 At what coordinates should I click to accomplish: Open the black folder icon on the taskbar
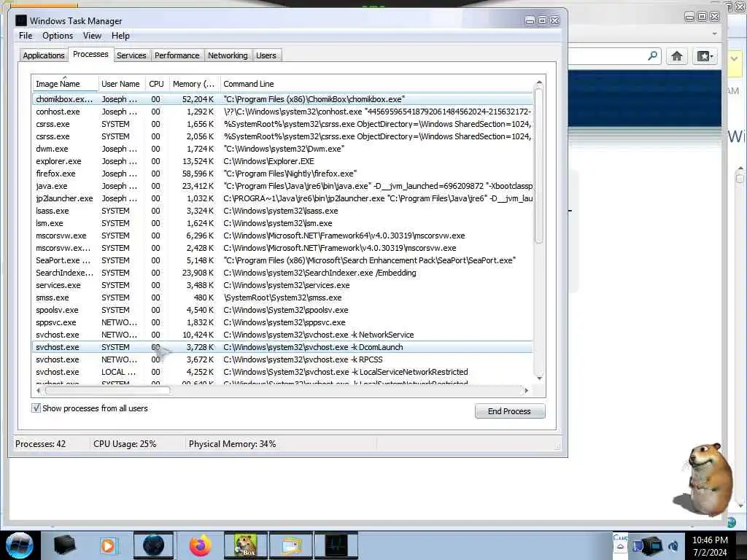(64, 545)
